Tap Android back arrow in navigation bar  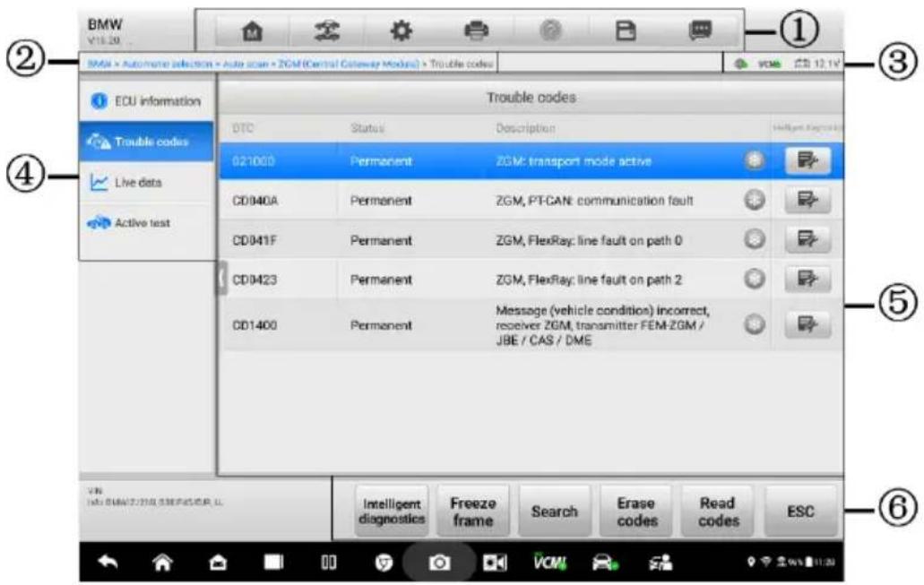[108, 563]
